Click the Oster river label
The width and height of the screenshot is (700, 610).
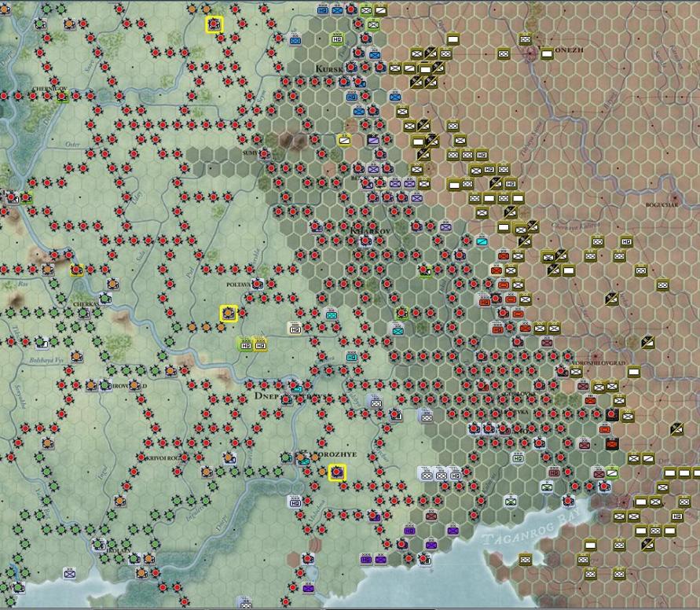(x=72, y=144)
